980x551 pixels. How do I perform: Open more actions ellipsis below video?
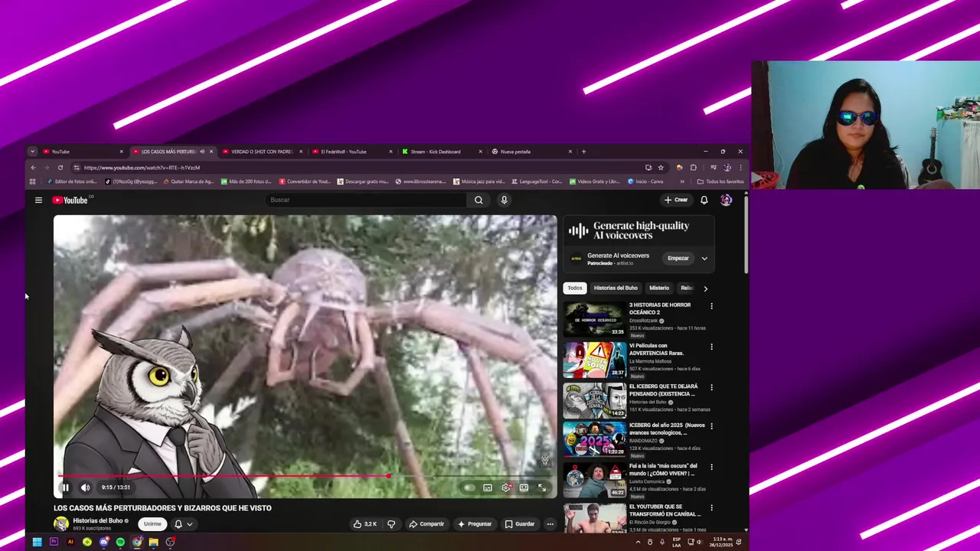coord(550,524)
